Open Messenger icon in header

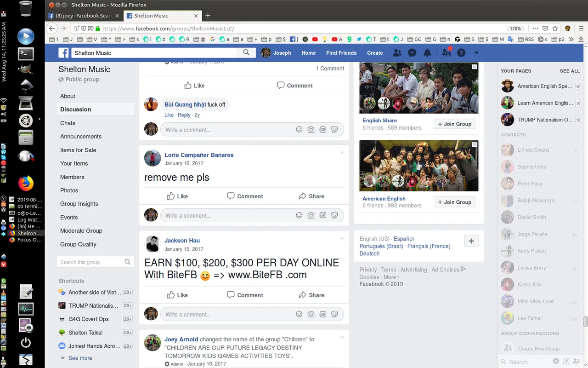[413, 53]
